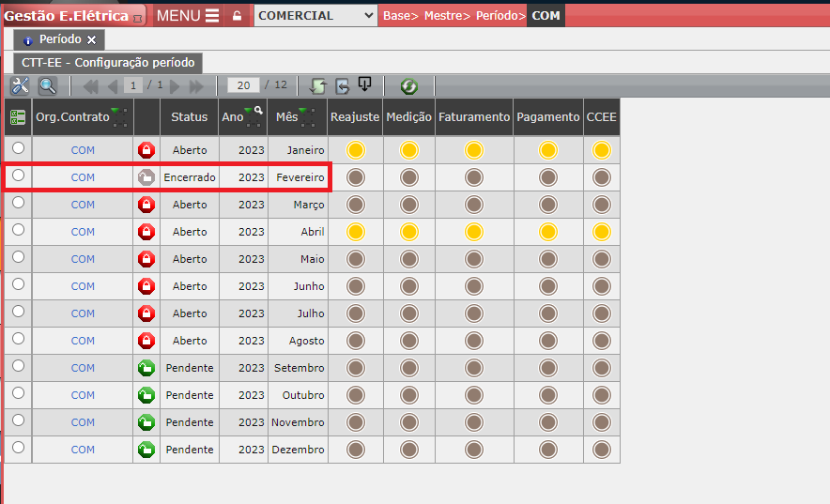Click the COM link in the Abril row
The width and height of the screenshot is (830, 504).
83,232
